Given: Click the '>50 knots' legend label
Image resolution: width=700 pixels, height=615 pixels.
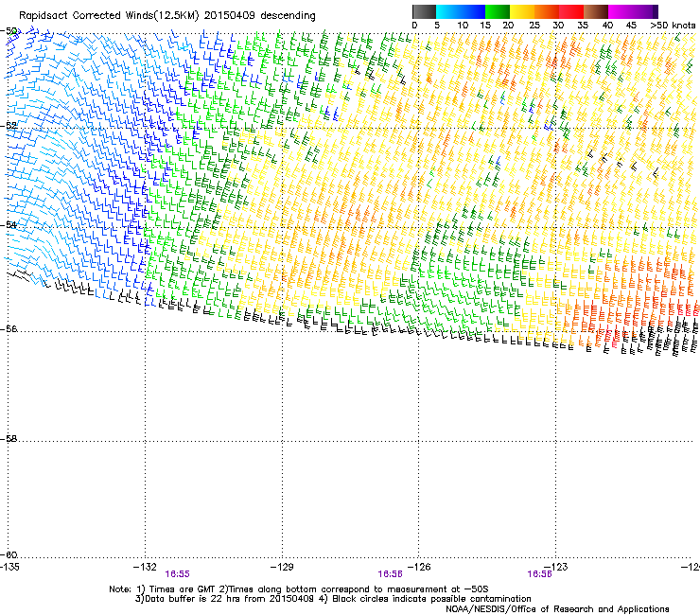Looking at the screenshot, I should [673, 26].
